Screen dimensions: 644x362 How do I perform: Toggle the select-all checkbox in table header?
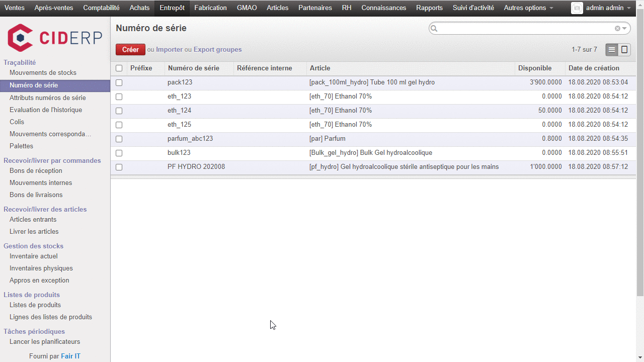point(119,68)
